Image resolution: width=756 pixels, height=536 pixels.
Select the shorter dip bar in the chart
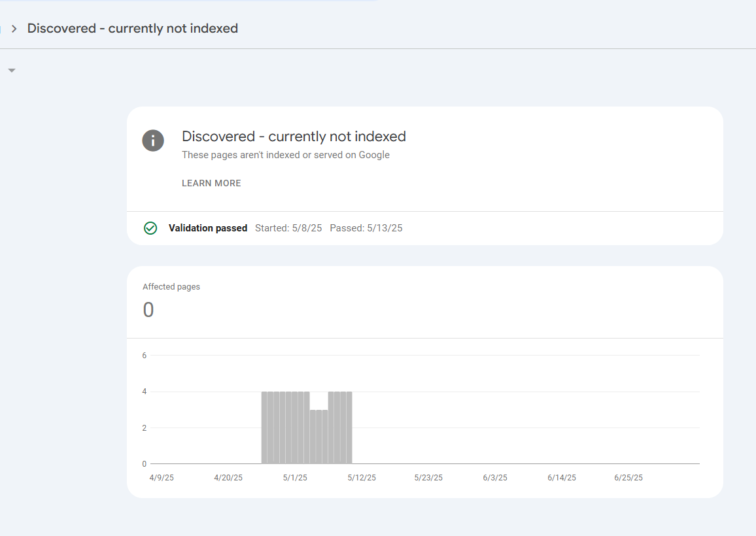317,435
